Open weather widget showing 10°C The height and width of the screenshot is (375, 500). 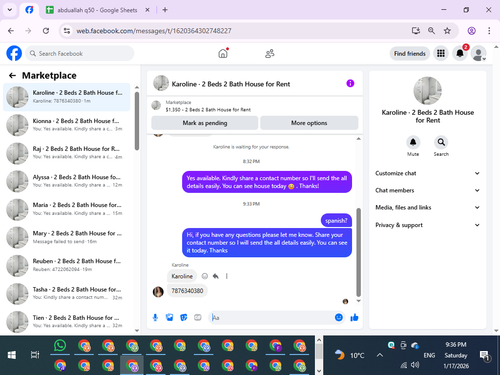click(349, 355)
